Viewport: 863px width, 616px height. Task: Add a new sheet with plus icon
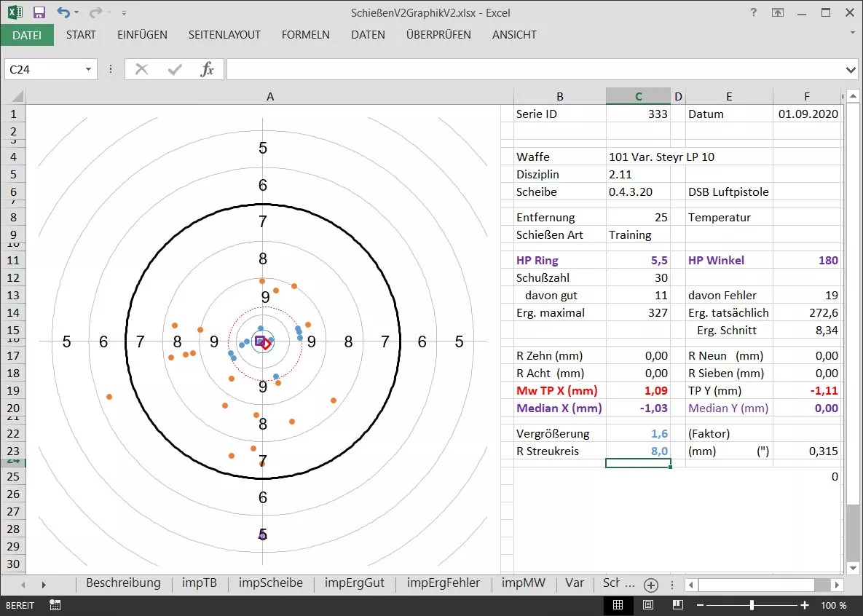click(x=651, y=585)
